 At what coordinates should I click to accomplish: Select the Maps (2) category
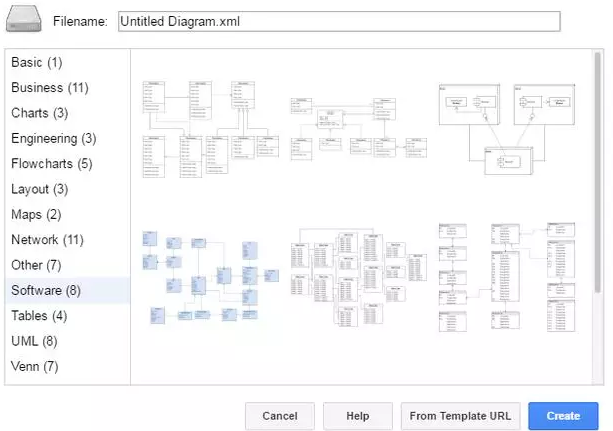(36, 214)
